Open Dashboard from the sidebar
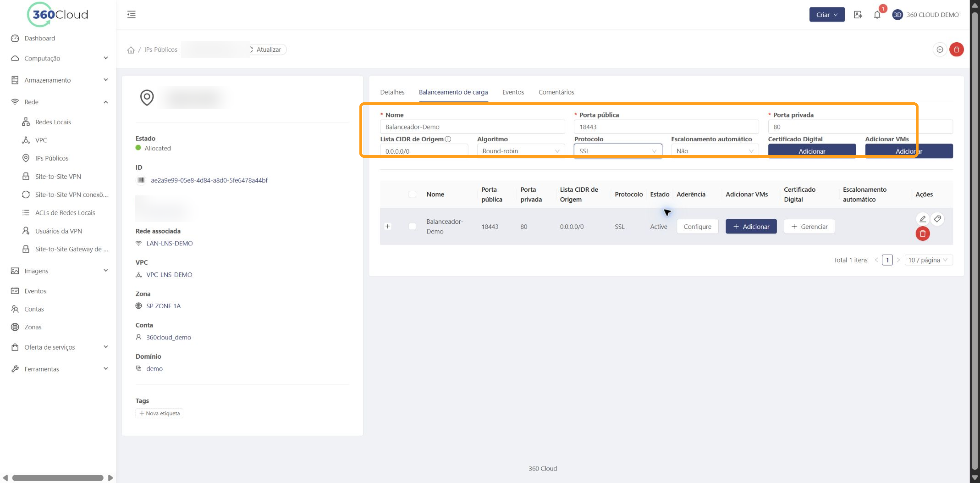980x483 pixels. click(39, 39)
